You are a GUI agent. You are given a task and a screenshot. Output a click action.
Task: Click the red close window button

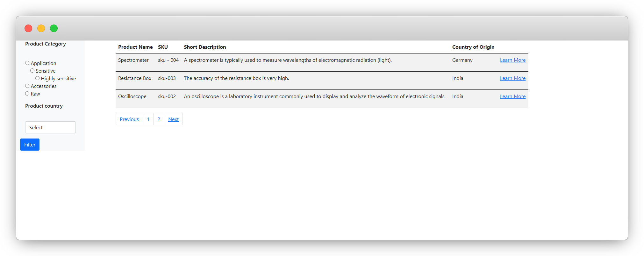(x=28, y=28)
